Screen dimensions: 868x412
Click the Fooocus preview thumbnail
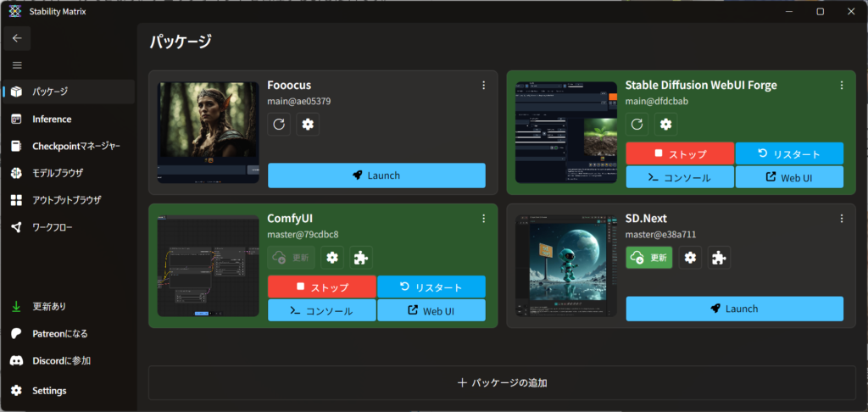click(208, 133)
